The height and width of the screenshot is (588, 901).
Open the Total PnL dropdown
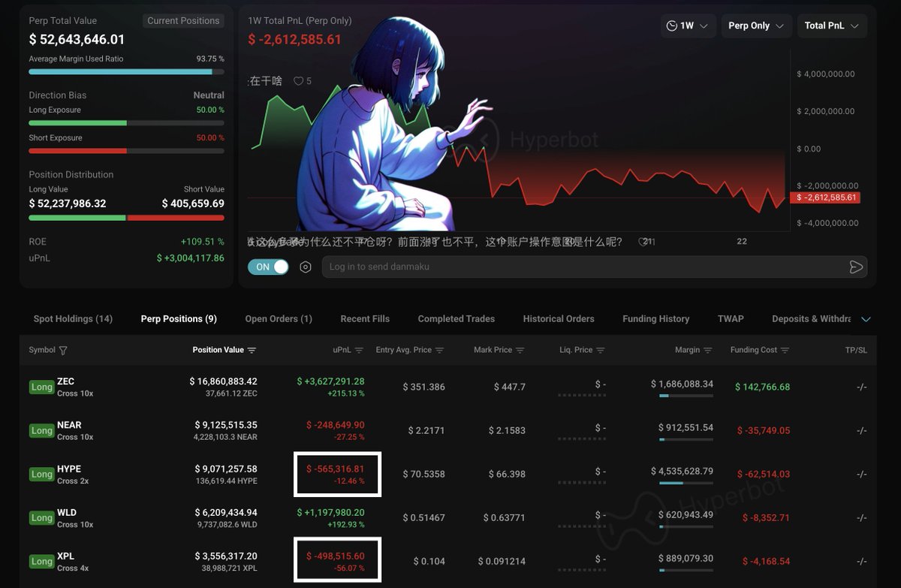click(832, 26)
